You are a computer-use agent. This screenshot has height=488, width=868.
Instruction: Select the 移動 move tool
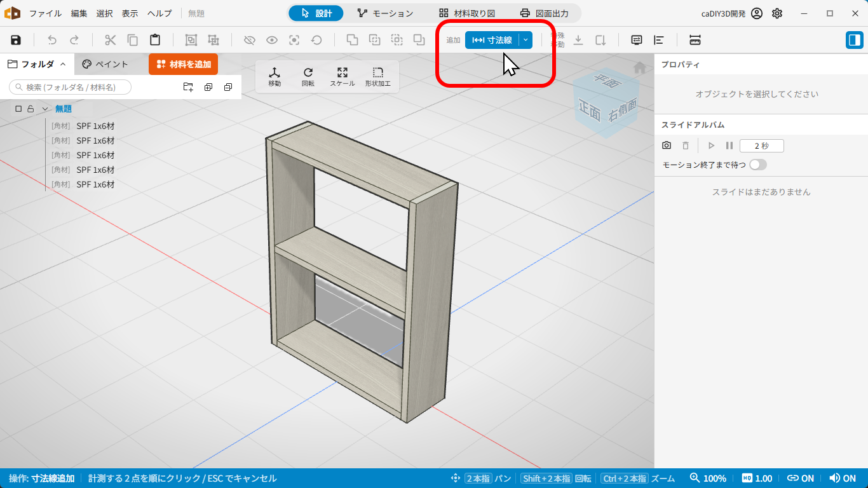tap(275, 77)
